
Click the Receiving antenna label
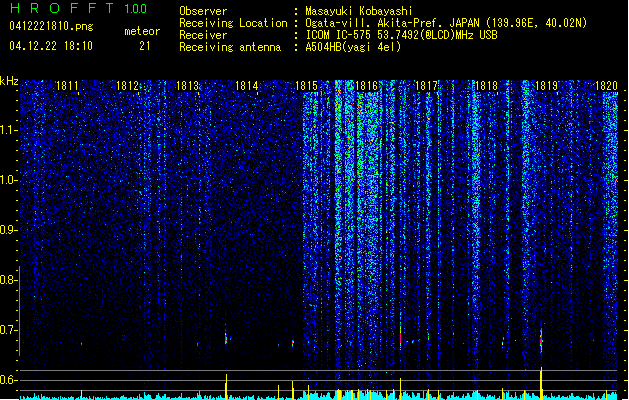pos(230,47)
